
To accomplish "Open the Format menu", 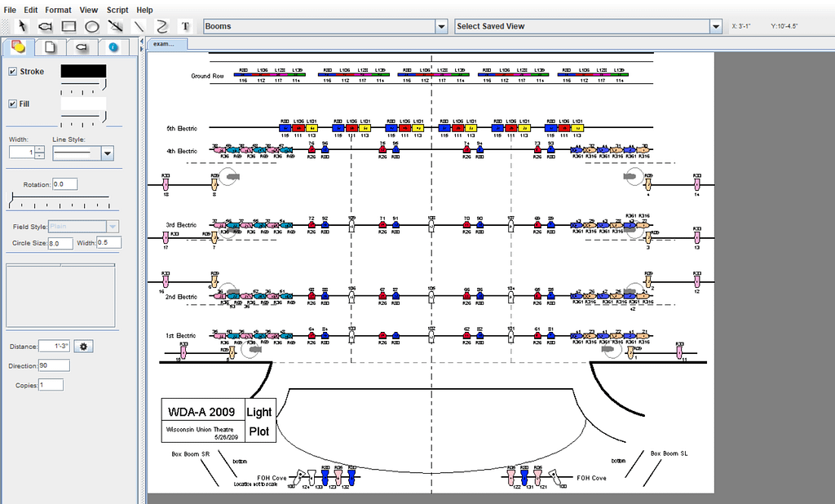I will [57, 10].
